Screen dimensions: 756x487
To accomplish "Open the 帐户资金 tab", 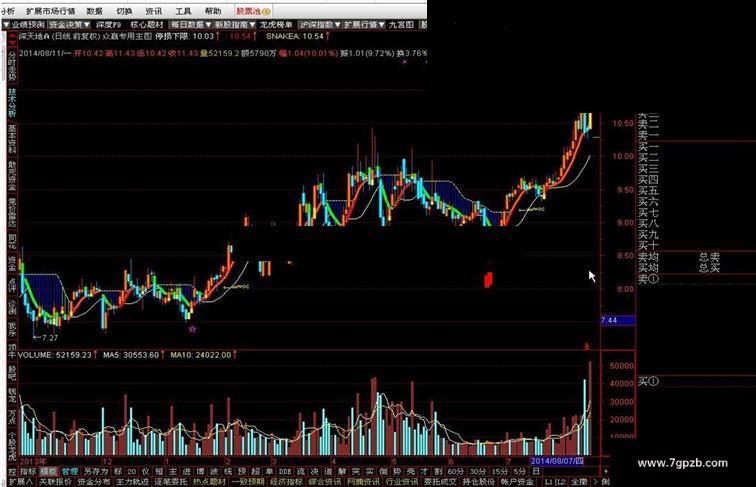I will coord(517,482).
